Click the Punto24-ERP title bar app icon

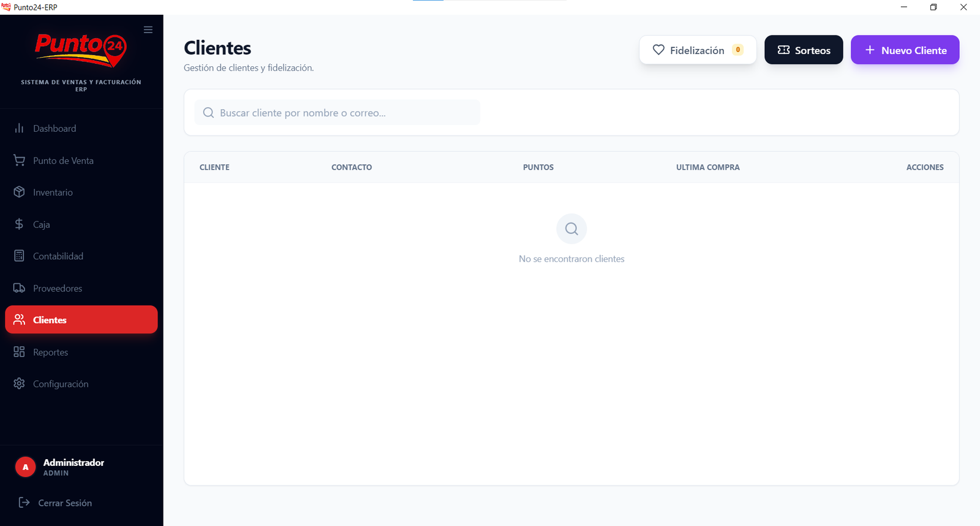[x=6, y=7]
